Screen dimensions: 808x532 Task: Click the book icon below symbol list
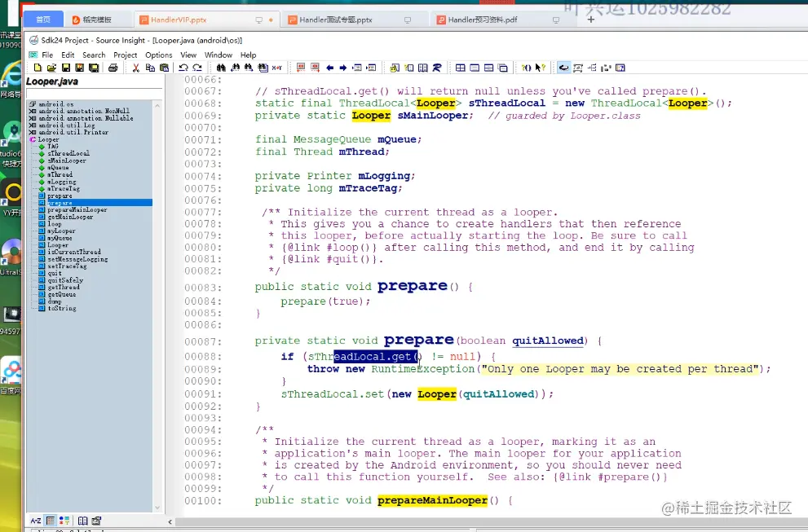(x=82, y=521)
